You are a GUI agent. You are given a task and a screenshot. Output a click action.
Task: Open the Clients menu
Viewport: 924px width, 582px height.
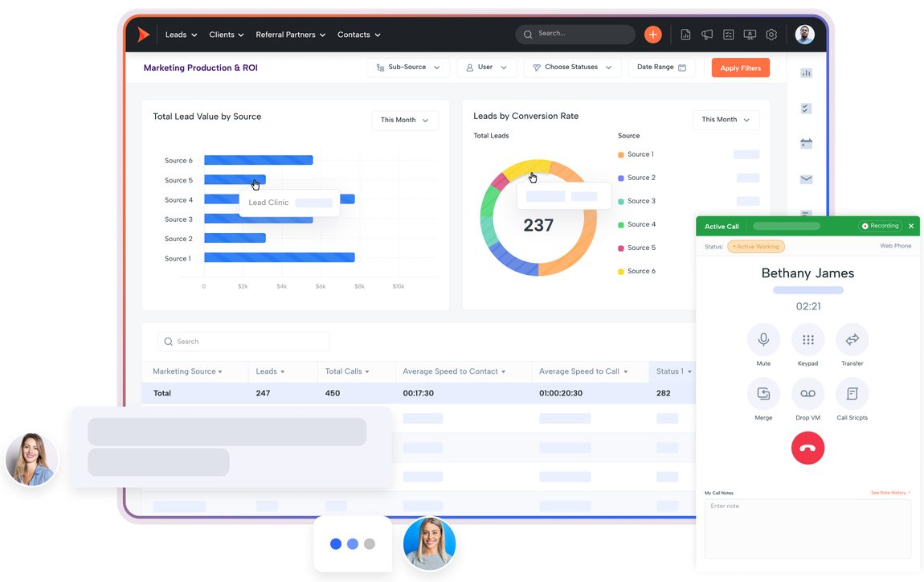click(227, 35)
